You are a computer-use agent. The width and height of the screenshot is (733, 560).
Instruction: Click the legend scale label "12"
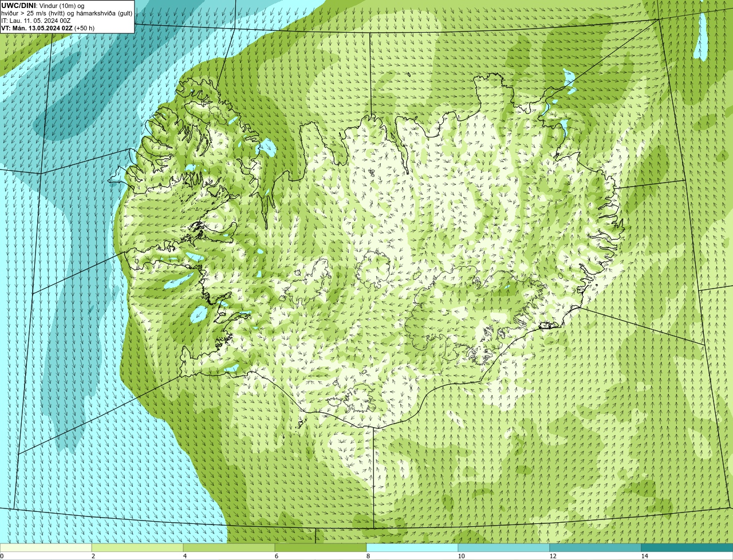tap(553, 556)
